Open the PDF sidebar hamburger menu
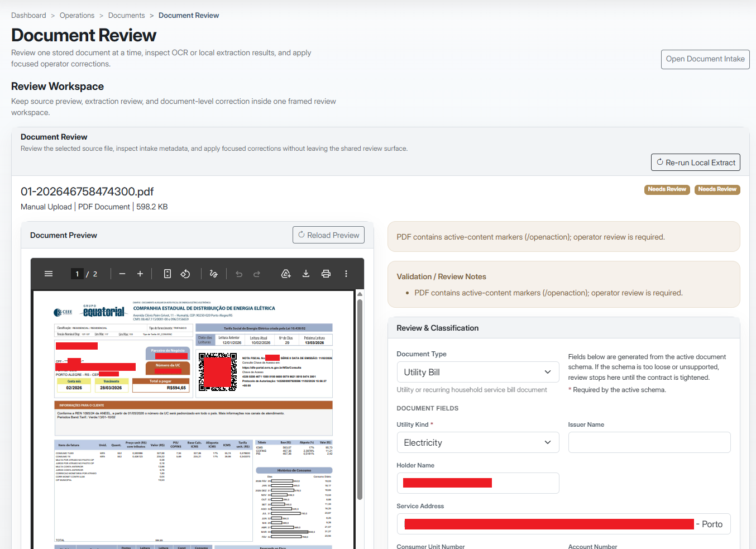The height and width of the screenshot is (549, 756). pyautogui.click(x=49, y=274)
